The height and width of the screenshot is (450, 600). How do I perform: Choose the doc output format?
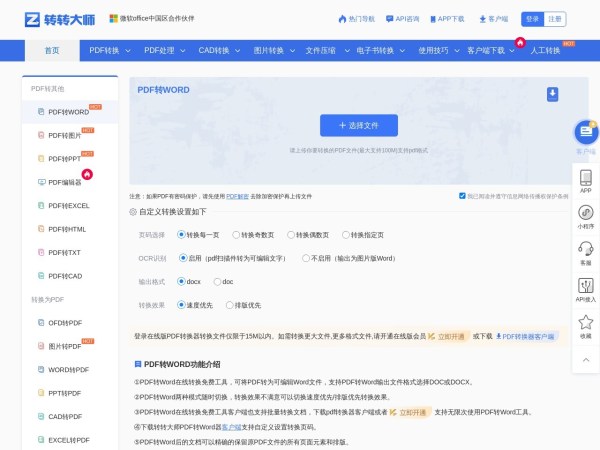tap(216, 282)
